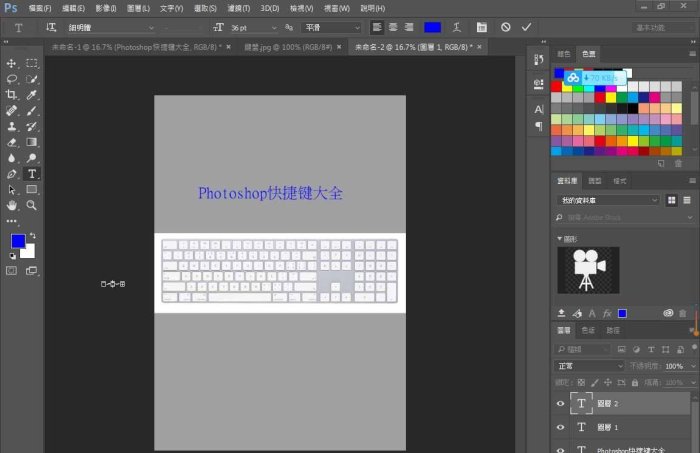Screen dimensions: 700x453
Task: Click the warp text icon
Action: tap(458, 27)
